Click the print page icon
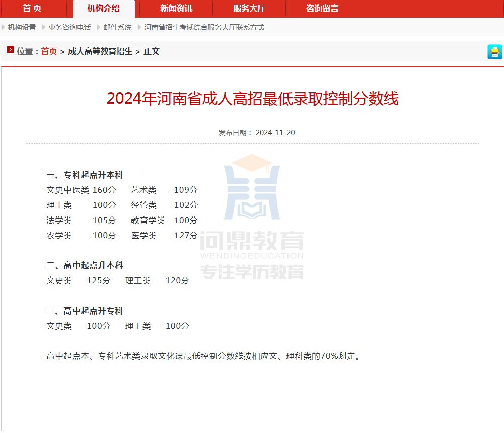504x433 pixels. (x=495, y=52)
